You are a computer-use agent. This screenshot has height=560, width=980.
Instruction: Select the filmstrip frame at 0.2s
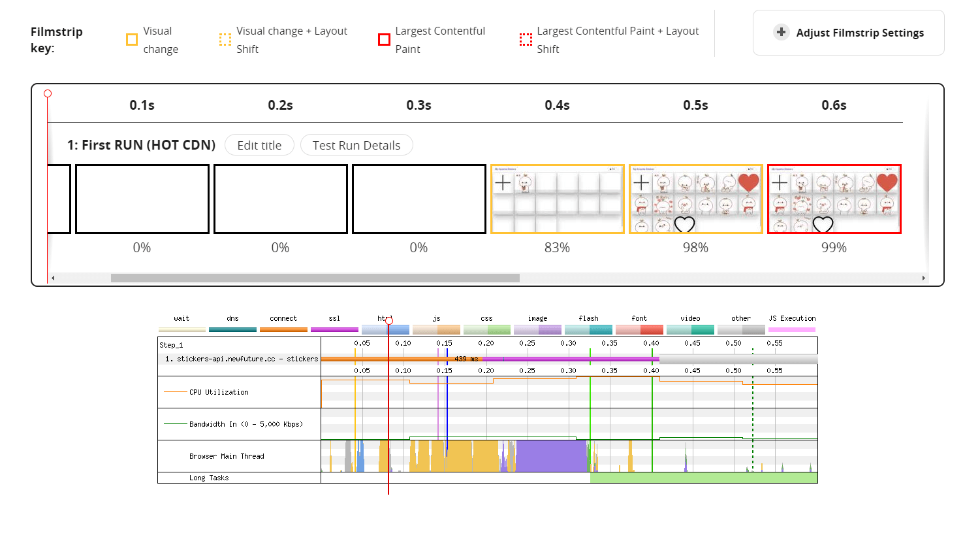[281, 199]
